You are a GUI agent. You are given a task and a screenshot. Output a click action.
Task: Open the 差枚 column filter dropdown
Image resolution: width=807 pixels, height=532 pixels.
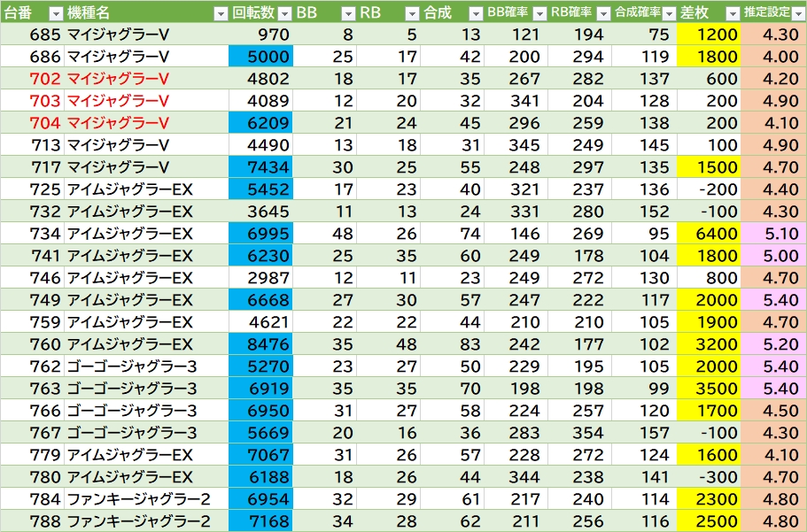tap(733, 13)
